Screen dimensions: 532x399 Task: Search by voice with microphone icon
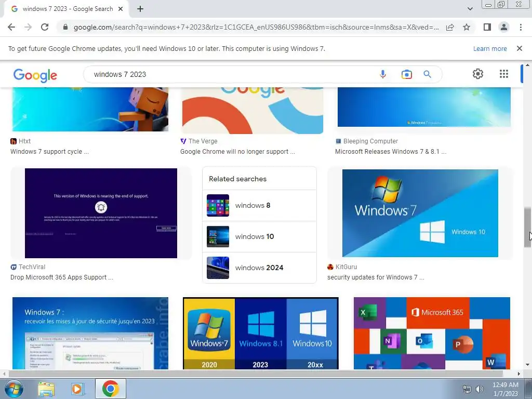pyautogui.click(x=383, y=74)
